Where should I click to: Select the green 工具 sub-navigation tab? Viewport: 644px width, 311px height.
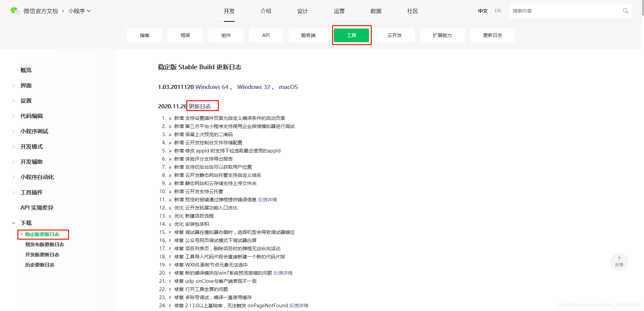pos(351,35)
